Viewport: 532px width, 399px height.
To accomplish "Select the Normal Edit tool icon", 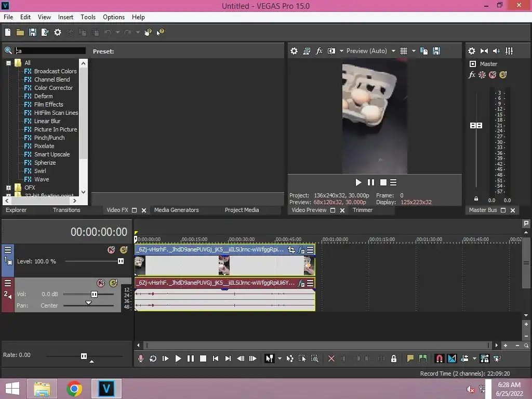I will coord(270,358).
